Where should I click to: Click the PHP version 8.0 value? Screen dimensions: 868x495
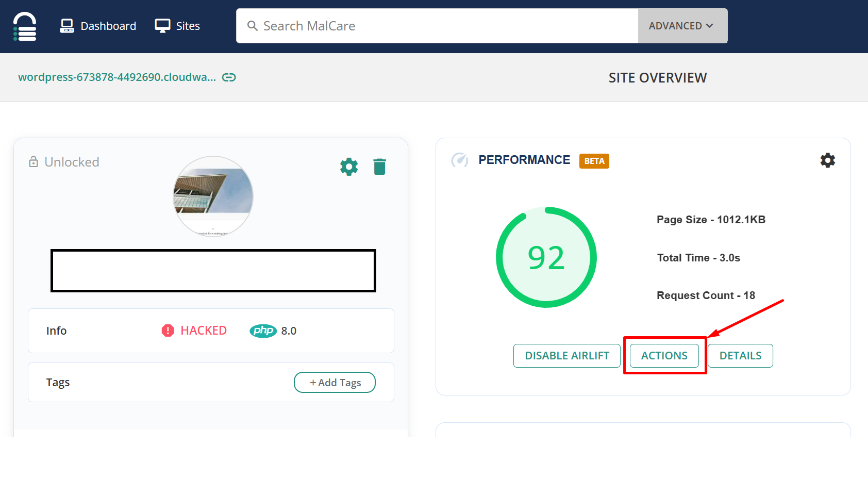point(289,331)
